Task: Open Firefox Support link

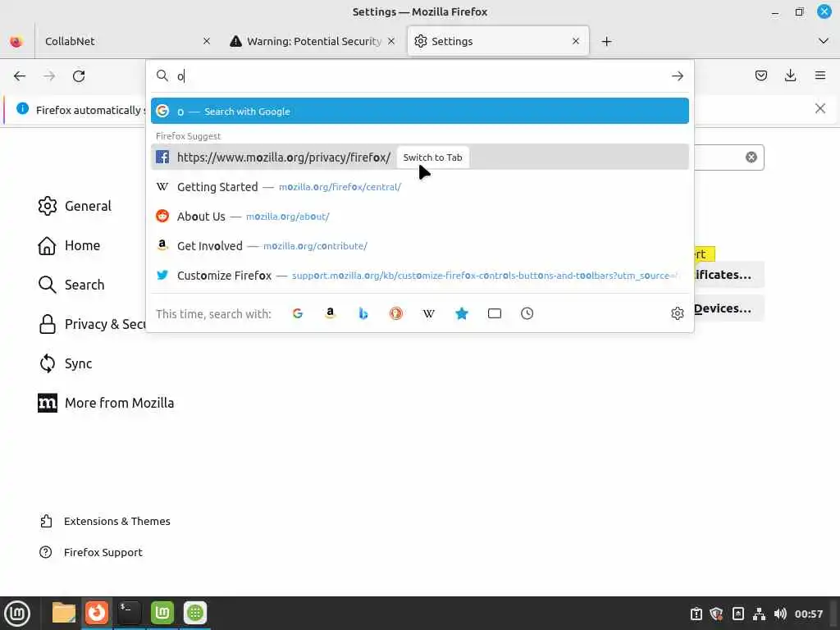Action: (x=91, y=552)
